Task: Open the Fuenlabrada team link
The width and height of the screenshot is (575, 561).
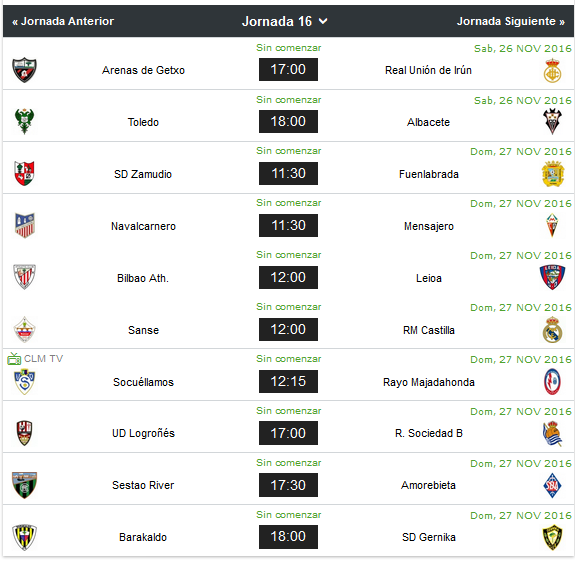Action: pyautogui.click(x=429, y=174)
